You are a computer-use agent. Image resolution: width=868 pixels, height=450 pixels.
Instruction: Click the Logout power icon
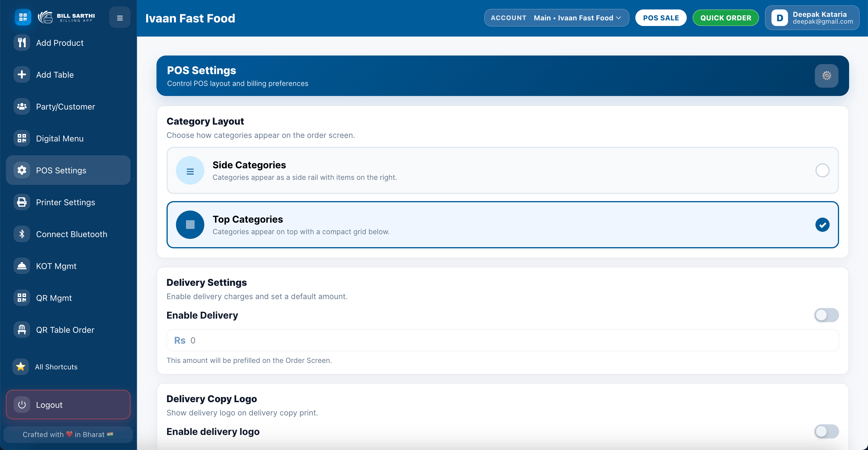[22, 405]
